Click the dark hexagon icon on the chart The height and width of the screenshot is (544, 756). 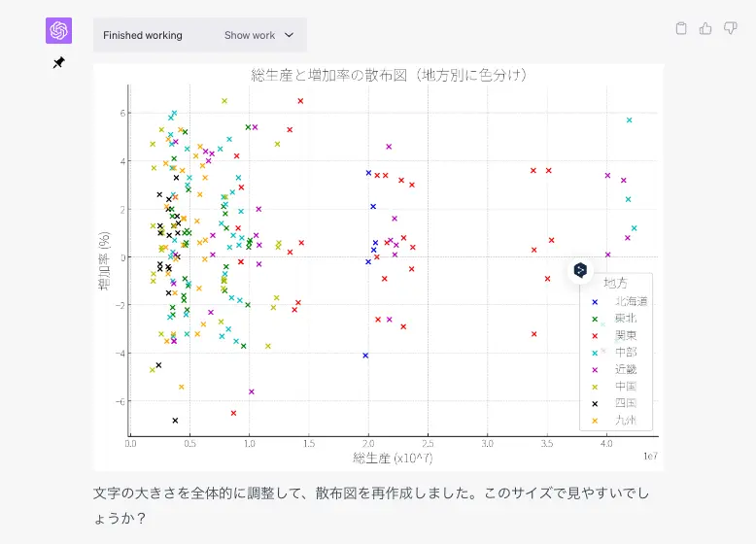580,270
